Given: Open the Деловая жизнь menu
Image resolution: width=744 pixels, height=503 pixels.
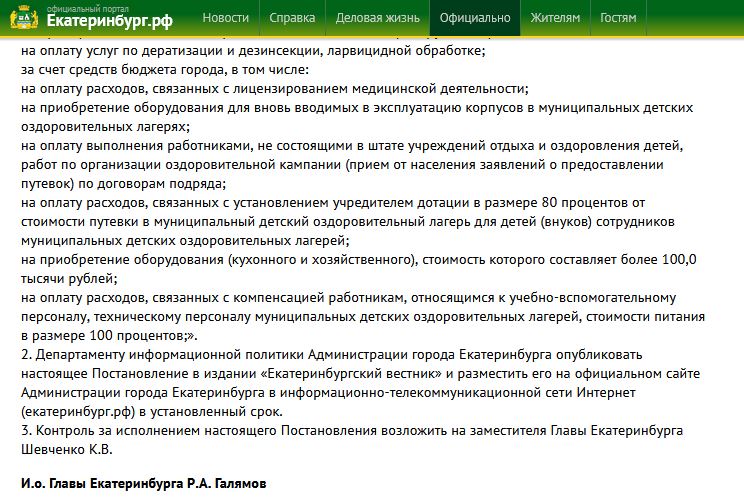Looking at the screenshot, I should (378, 18).
